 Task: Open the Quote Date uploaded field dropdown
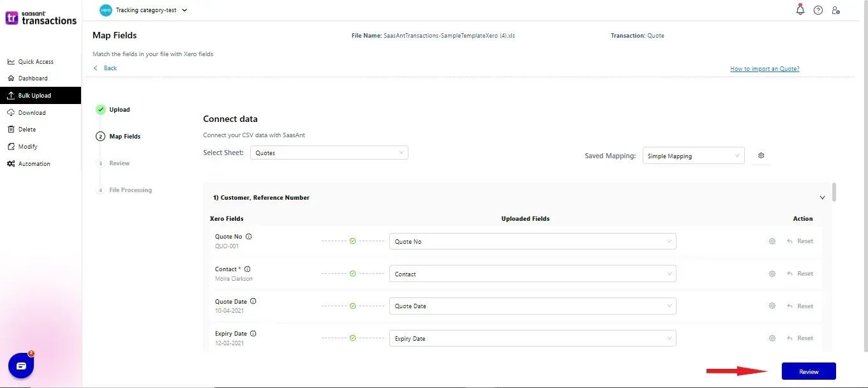[533, 306]
